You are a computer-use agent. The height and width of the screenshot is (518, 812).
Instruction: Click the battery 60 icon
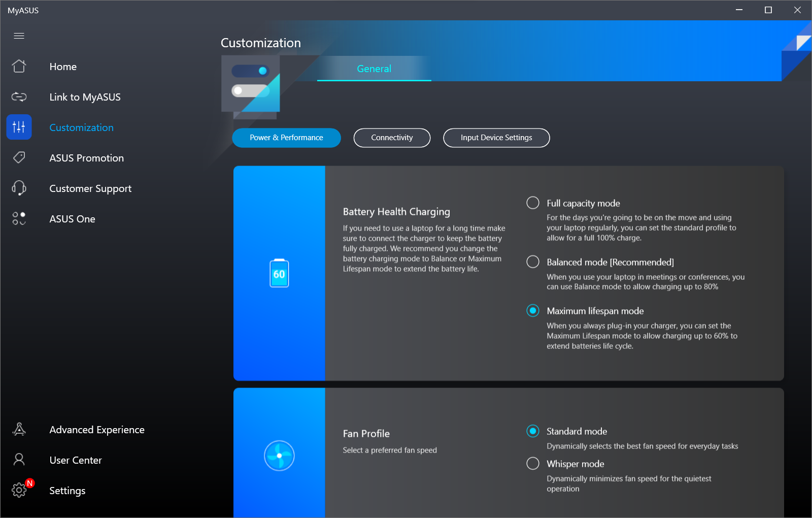point(279,273)
